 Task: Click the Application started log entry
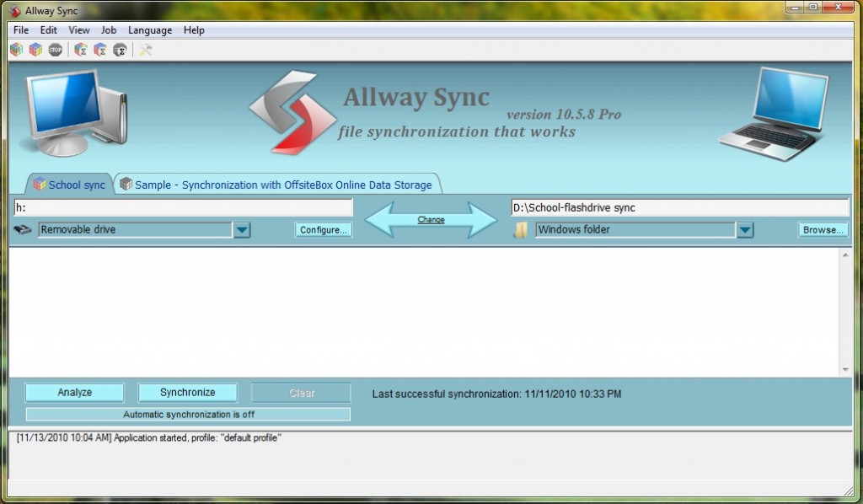pos(148,438)
